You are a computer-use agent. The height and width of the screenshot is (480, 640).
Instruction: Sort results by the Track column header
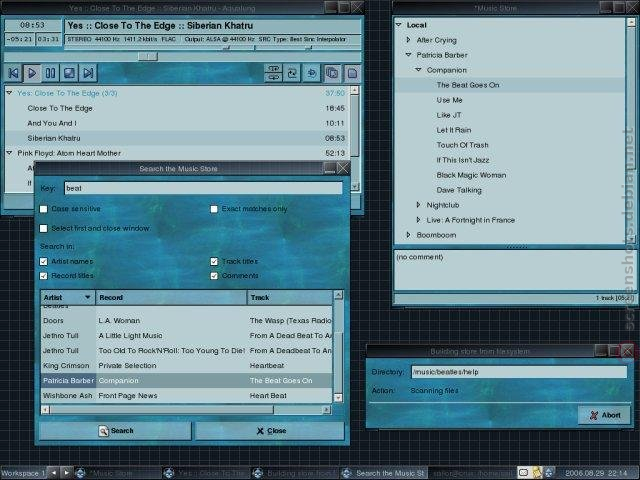tap(290, 298)
